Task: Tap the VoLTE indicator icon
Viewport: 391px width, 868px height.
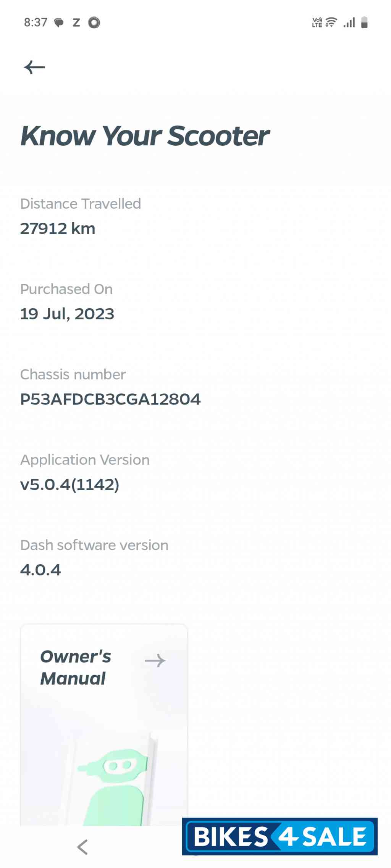Action: click(x=317, y=23)
